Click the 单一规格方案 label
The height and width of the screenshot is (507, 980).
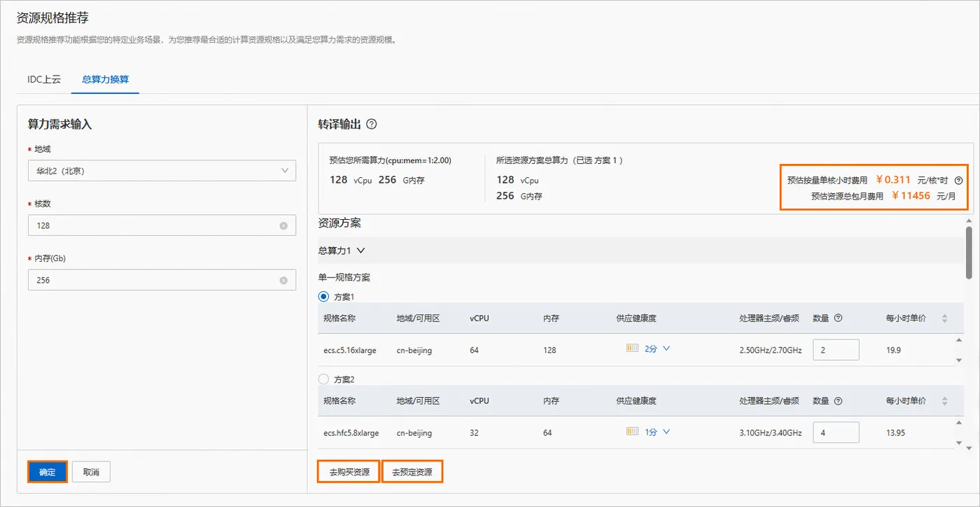pos(344,277)
